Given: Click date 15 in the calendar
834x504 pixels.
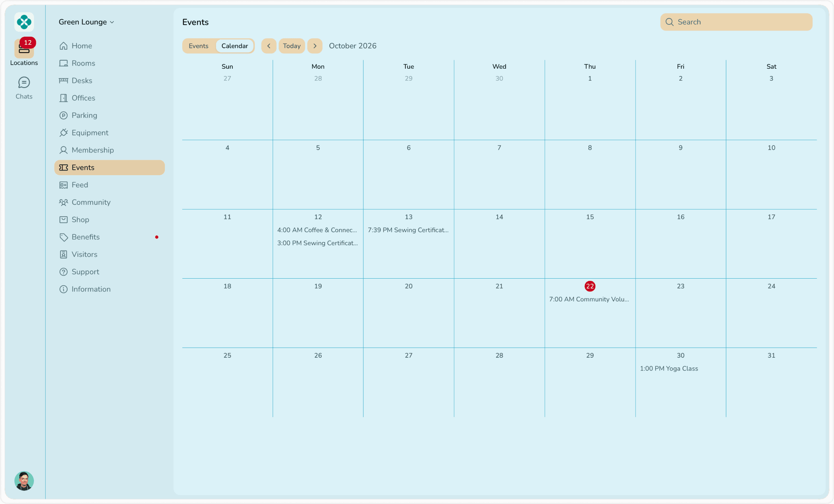Looking at the screenshot, I should pos(590,217).
